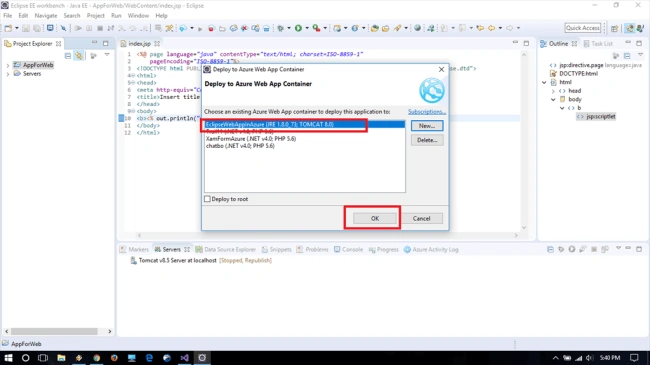Select EclipseWebAppInAzure in the container list

(x=304, y=124)
